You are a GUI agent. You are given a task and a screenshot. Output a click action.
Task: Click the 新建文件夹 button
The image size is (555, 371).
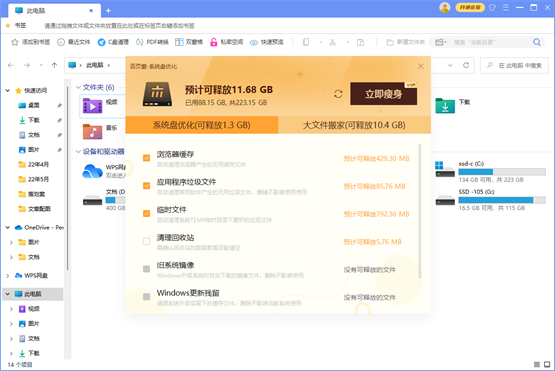click(406, 42)
